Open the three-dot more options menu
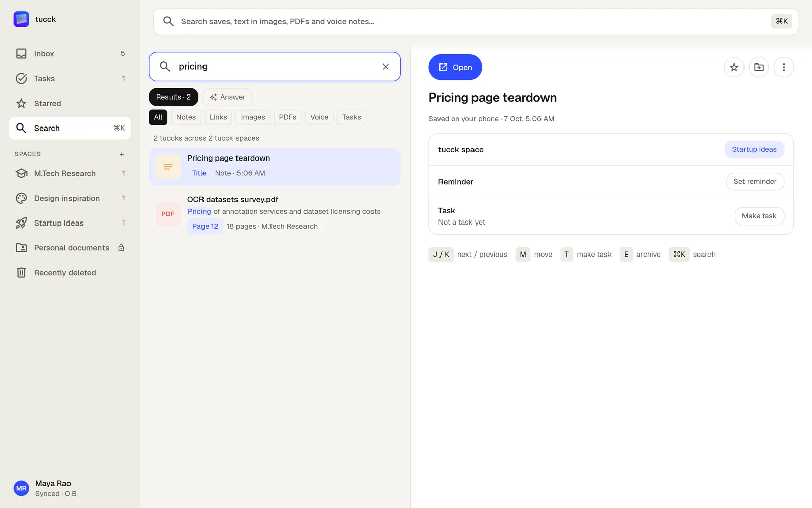 coord(784,67)
